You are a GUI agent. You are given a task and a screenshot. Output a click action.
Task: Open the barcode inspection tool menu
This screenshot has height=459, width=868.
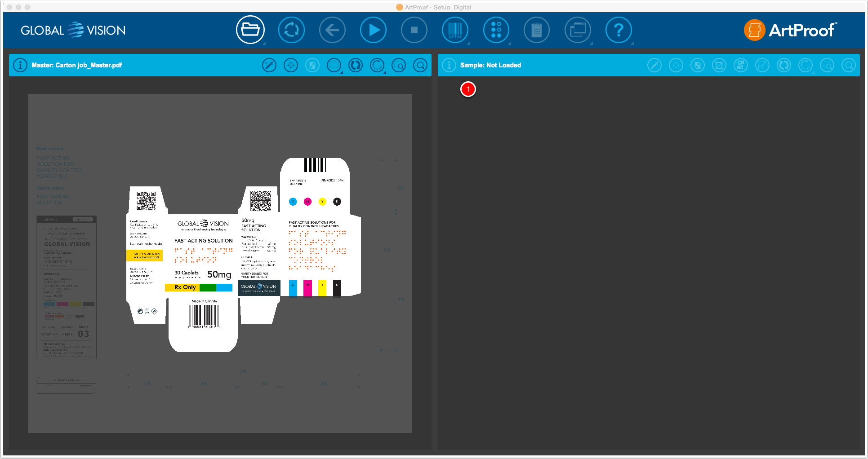point(455,30)
